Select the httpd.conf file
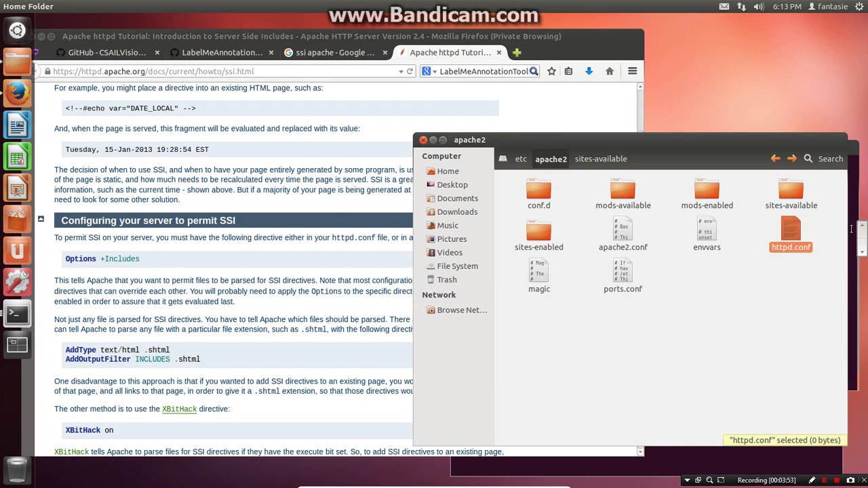Viewport: 868px width, 488px height. (x=791, y=235)
